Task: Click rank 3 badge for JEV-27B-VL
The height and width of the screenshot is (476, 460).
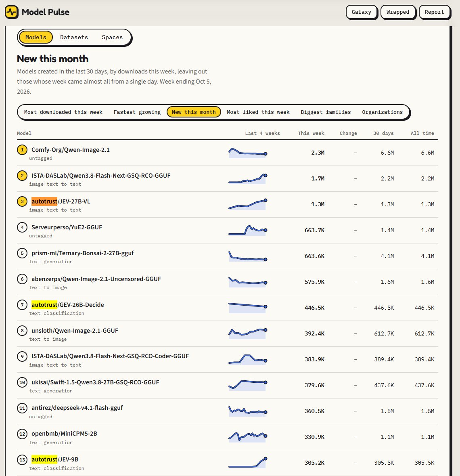Action: point(22,201)
